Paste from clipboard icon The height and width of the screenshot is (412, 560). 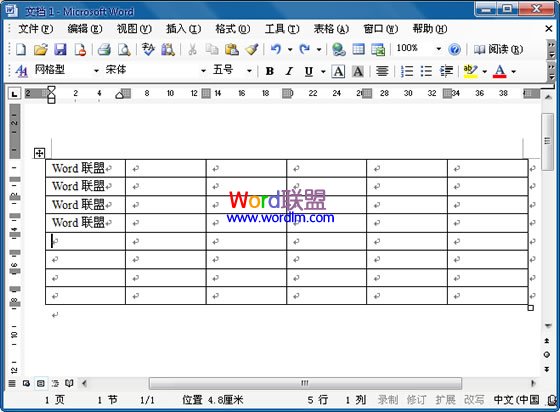click(x=232, y=49)
